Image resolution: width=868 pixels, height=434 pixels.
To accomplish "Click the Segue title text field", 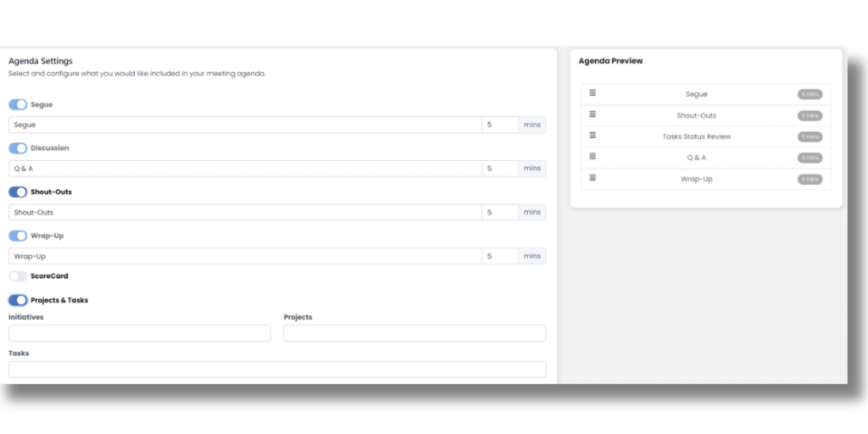I will [x=245, y=125].
